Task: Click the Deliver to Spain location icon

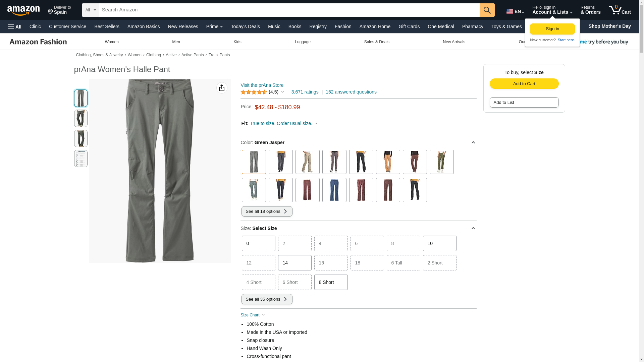Action: point(51,12)
